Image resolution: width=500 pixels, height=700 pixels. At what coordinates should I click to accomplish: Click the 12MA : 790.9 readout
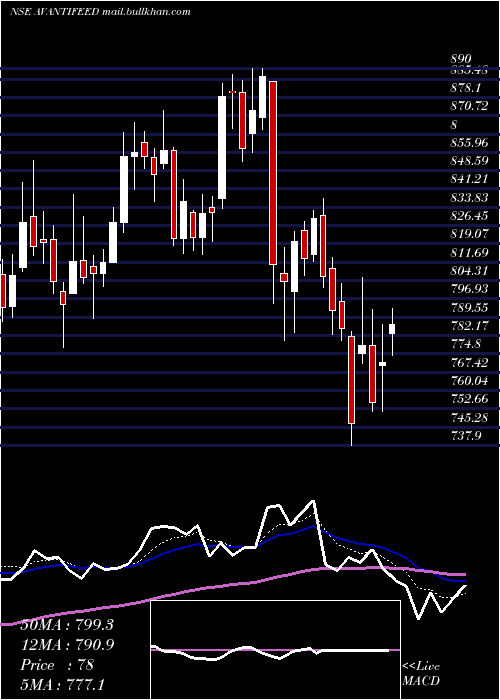tap(67, 644)
